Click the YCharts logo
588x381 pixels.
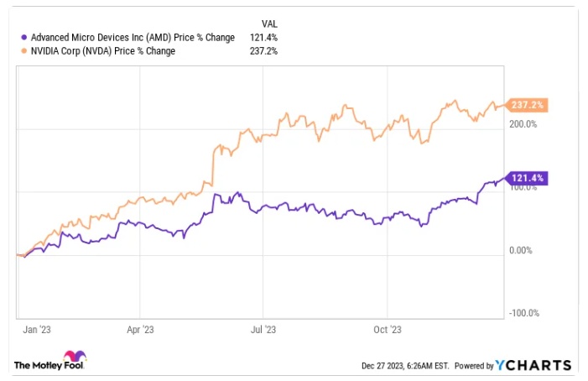coord(533,365)
